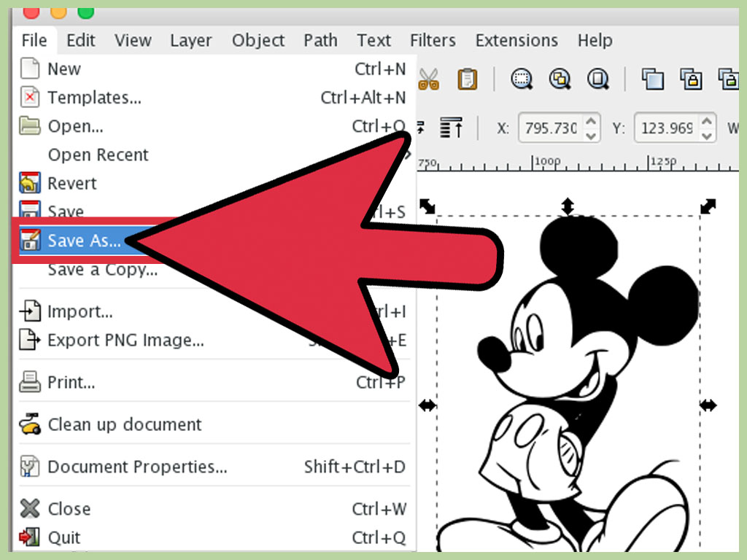The width and height of the screenshot is (747, 560).
Task: Click the Y coordinate input field
Action: [x=667, y=128]
